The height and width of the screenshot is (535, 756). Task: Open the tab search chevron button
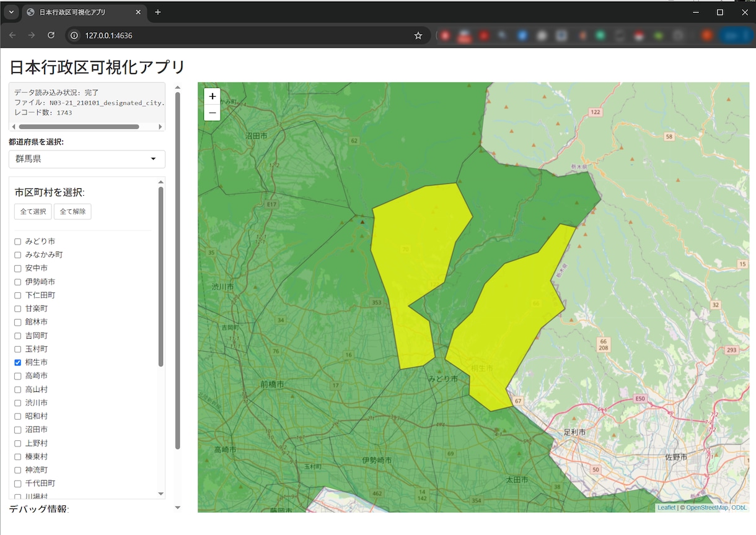click(11, 12)
